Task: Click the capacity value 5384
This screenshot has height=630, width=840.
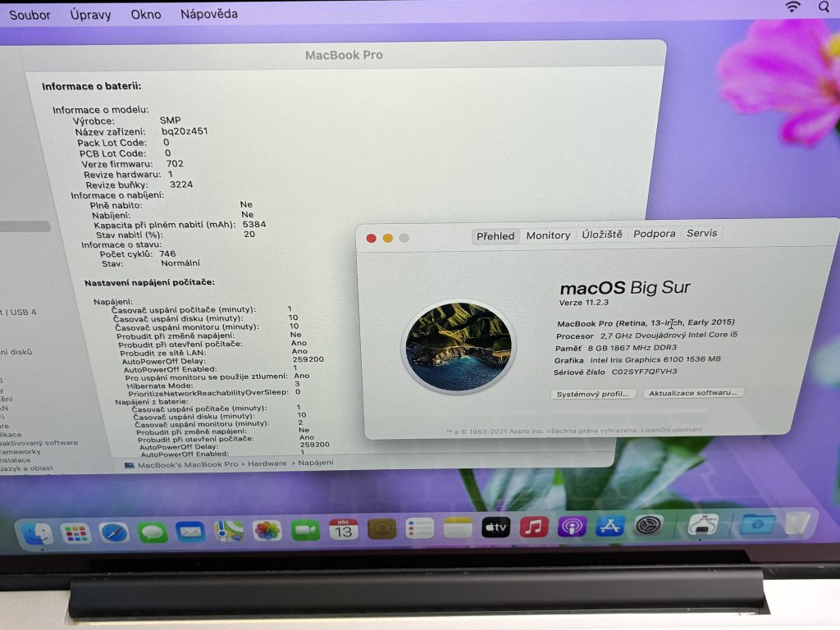Action: [x=254, y=225]
